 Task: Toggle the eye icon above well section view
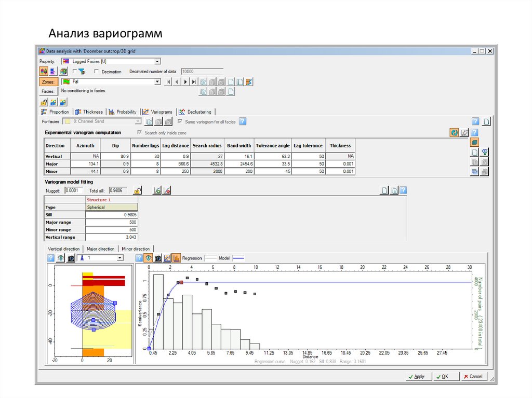61,258
